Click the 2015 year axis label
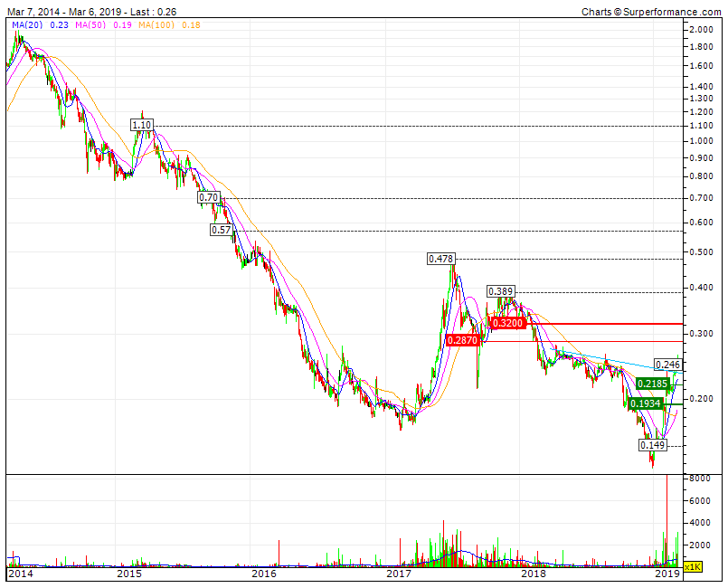The image size is (728, 588). [129, 574]
